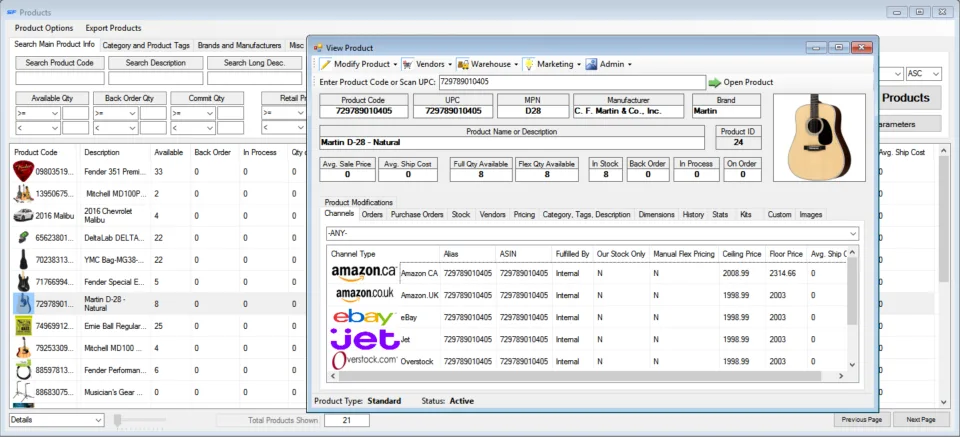This screenshot has width=960, height=437.
Task: Click the Jet channel logo
Action: tap(364, 339)
